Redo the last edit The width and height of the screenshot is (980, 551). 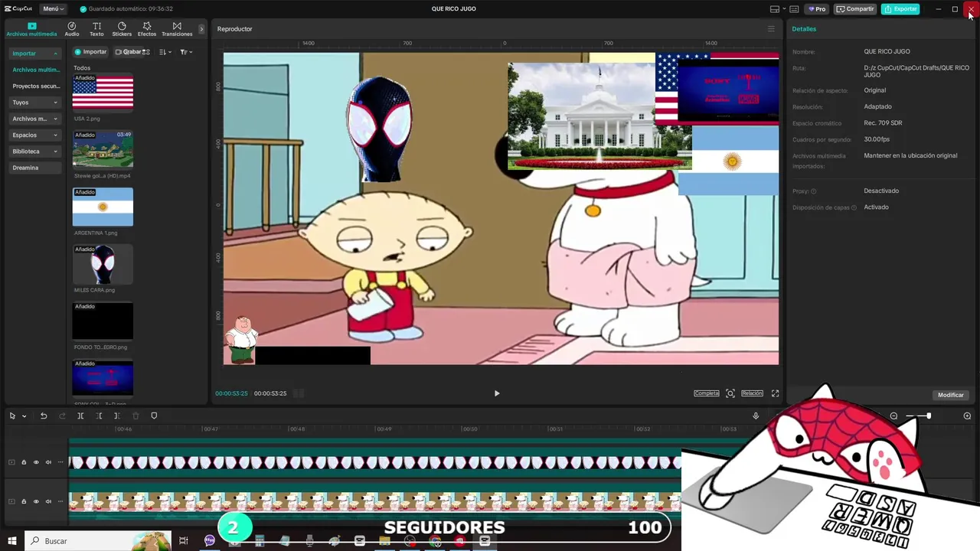click(62, 416)
